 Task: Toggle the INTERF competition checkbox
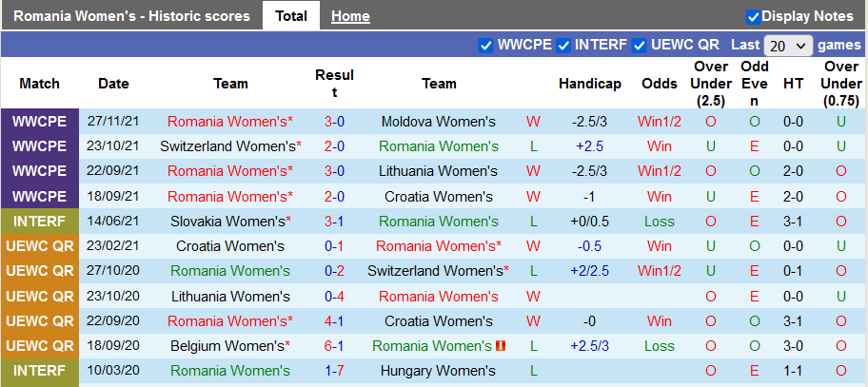[563, 45]
